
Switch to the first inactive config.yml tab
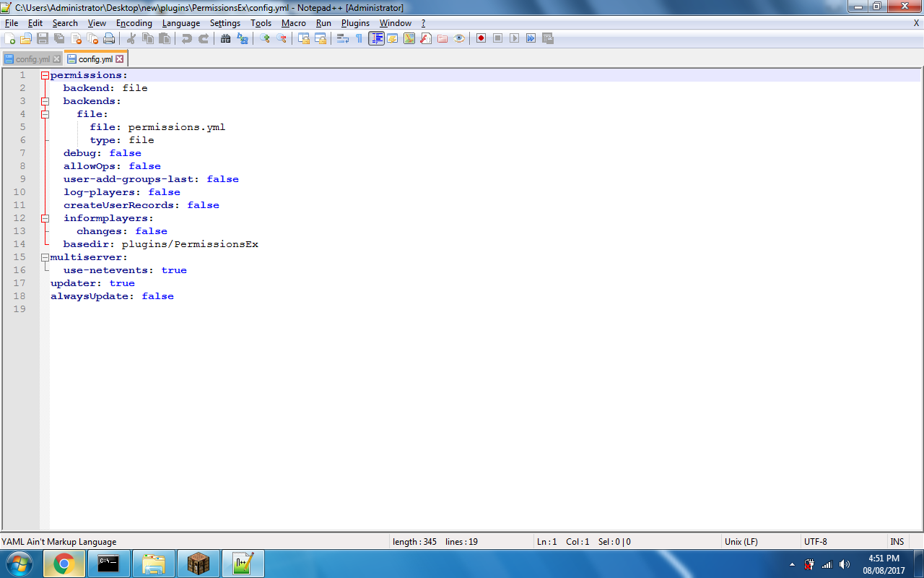coord(29,59)
